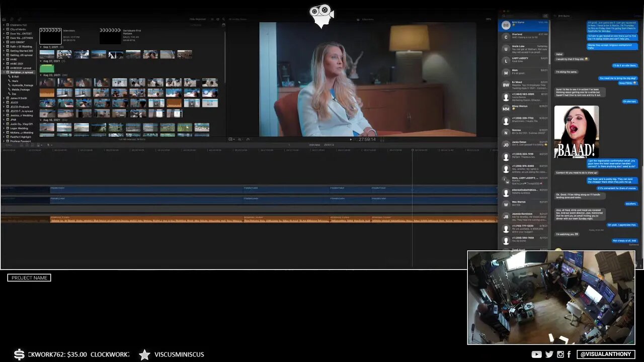Viewport: 644px width, 362px height.
Task: Click the PROJECT NAME label box
Action: pyautogui.click(x=29, y=278)
